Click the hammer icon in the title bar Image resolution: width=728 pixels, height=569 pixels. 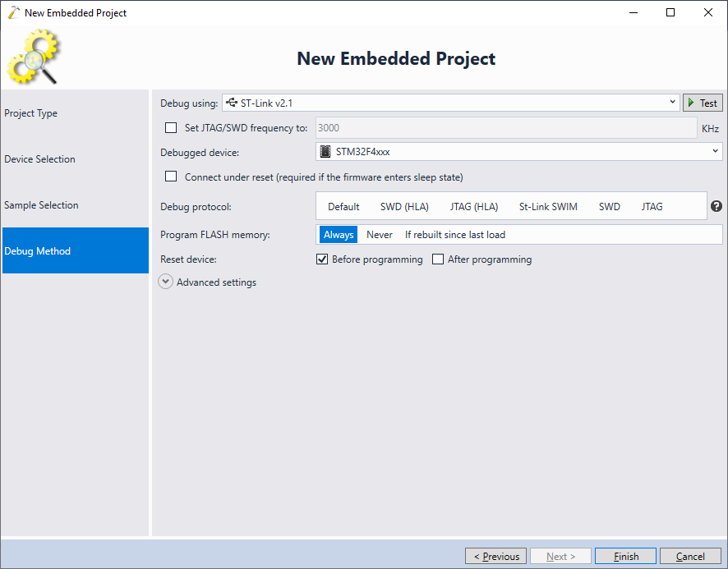[14, 12]
